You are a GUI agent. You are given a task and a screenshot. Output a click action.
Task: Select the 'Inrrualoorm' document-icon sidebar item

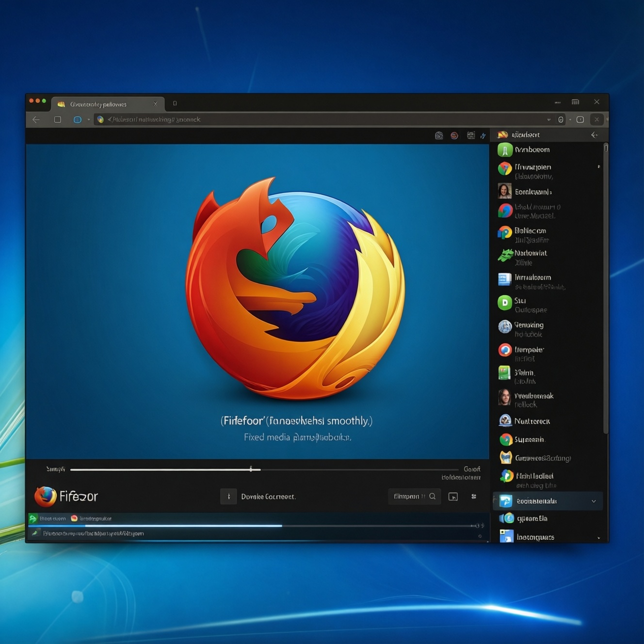548,281
